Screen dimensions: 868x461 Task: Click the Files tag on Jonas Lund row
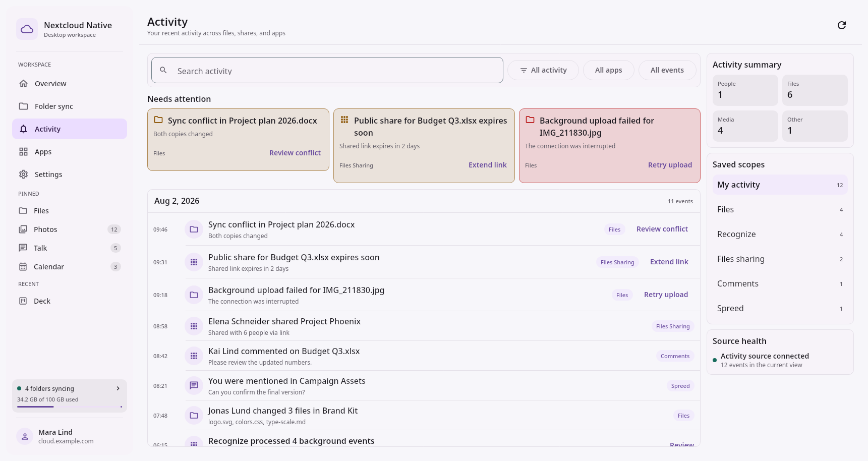[683, 416]
